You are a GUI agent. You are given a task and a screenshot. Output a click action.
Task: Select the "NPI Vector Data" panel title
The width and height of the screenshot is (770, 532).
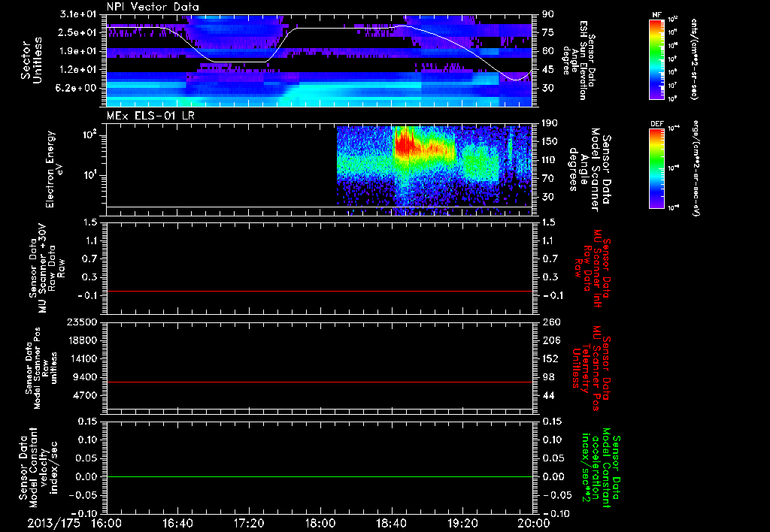pos(153,7)
